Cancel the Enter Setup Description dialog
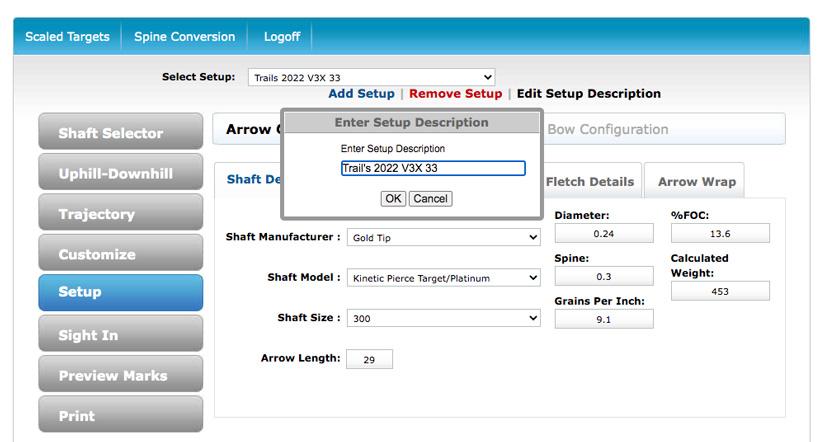The width and height of the screenshot is (820, 442). coord(430,199)
